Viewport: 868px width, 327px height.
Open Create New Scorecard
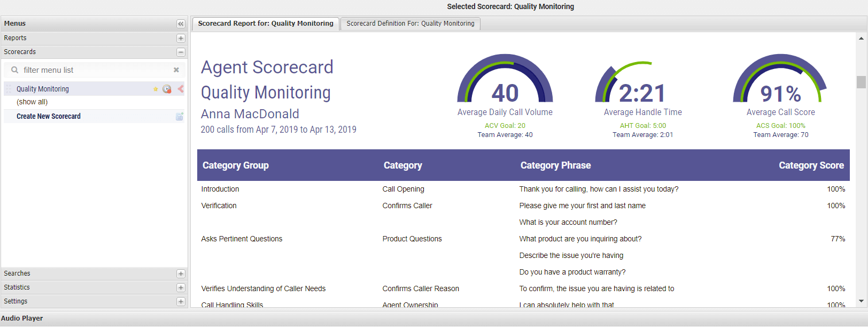click(49, 117)
